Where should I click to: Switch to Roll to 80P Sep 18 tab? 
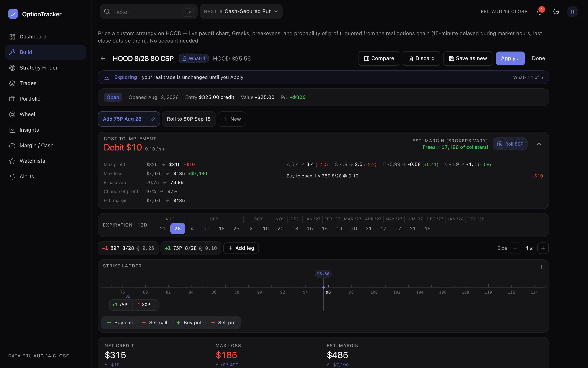(189, 119)
